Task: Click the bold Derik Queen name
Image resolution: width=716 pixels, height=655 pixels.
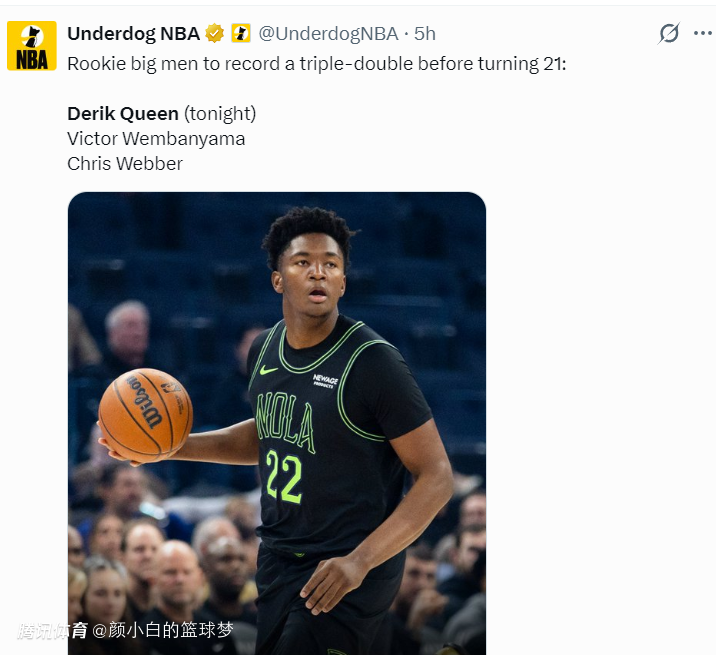Action: pos(123,113)
